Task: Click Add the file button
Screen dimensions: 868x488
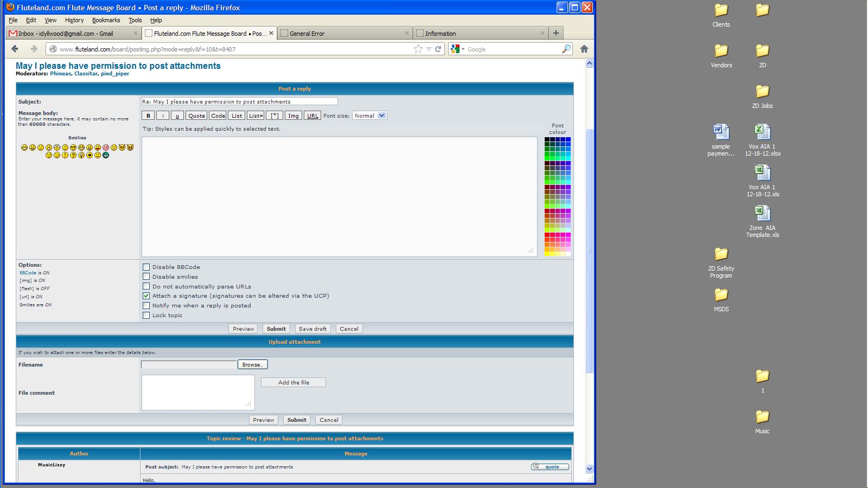Action: [293, 382]
